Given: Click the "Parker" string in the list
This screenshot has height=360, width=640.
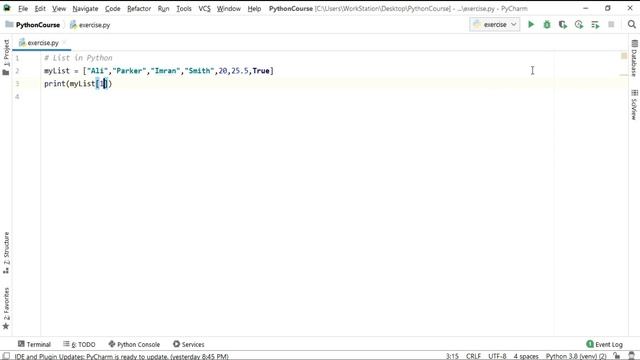Looking at the screenshot, I should (129, 71).
